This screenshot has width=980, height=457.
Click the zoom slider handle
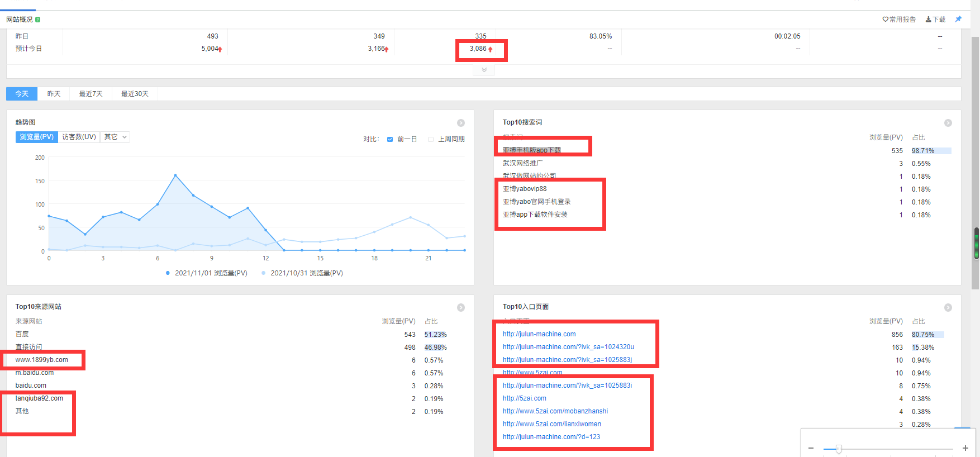tap(839, 449)
